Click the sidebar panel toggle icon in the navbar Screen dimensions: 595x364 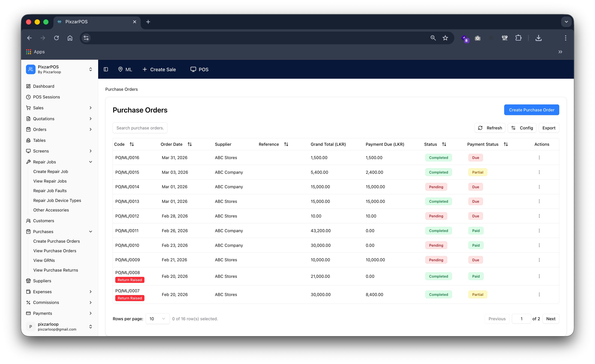point(106,69)
